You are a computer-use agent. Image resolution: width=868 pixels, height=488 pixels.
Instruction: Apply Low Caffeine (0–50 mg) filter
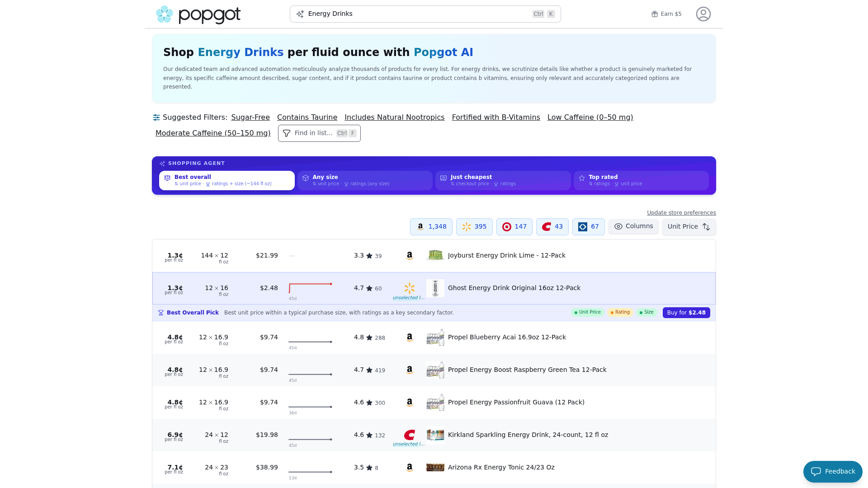590,117
